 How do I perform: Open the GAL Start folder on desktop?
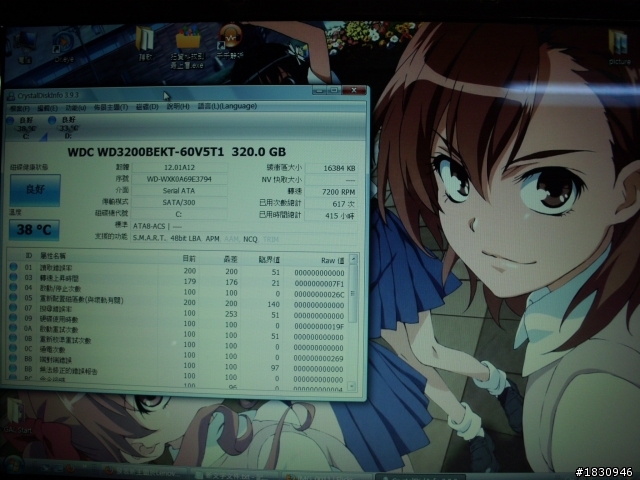tap(16, 416)
